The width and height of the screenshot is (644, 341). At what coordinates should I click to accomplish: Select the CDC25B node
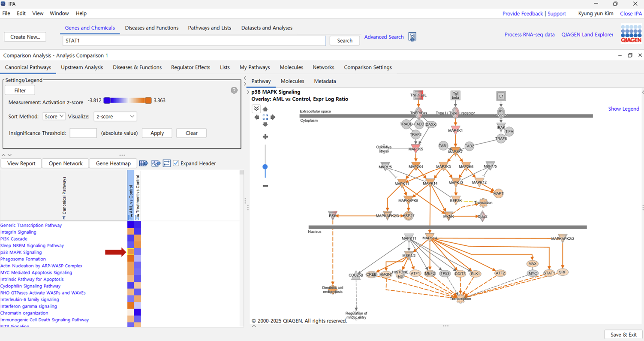coord(355,275)
